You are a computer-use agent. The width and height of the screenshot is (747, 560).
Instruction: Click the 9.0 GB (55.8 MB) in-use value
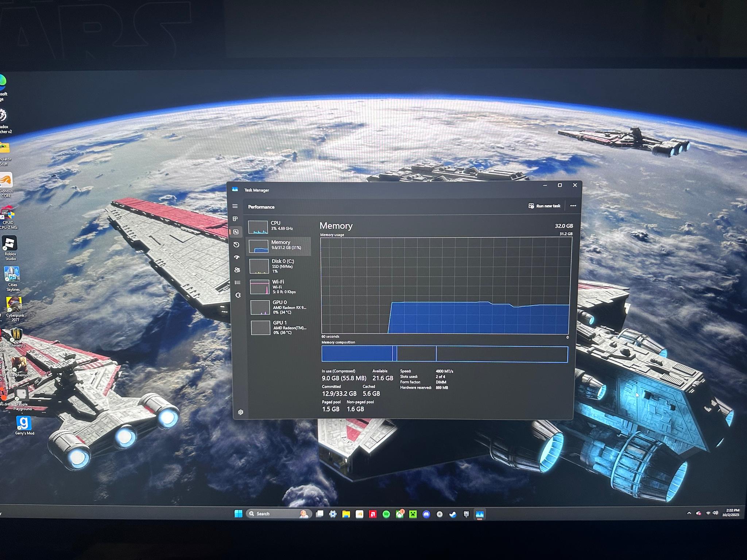click(x=344, y=378)
